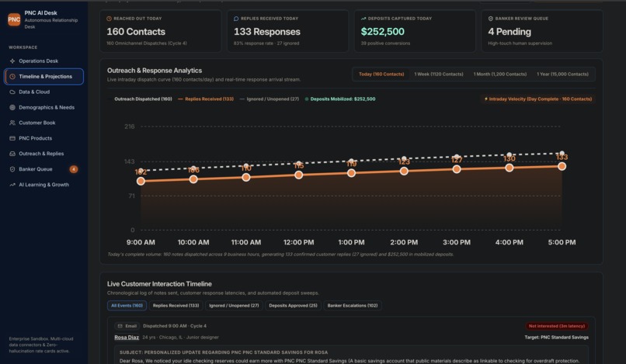Screen dimensions: 626x364
Task: Click the orange 4 badge on Banker Queue
Action: point(74,169)
